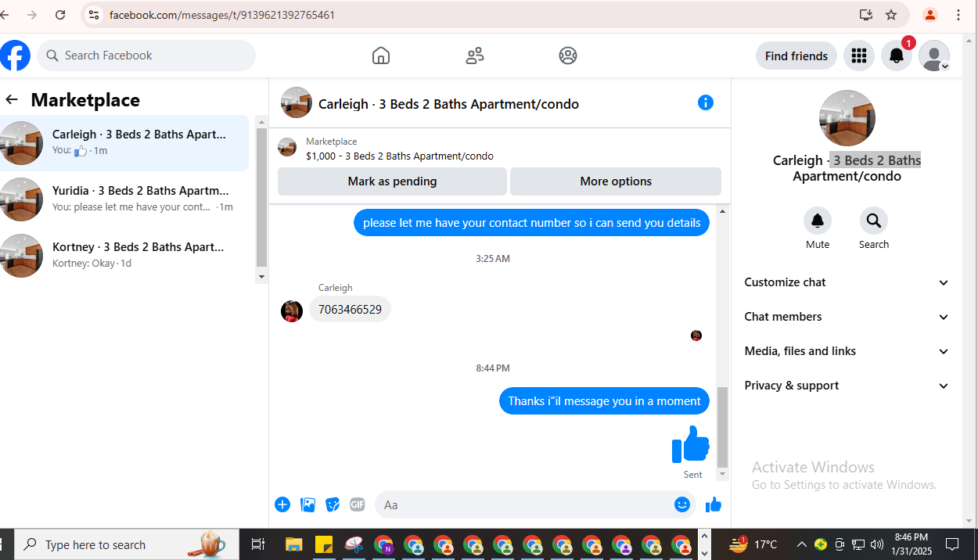Attach a photo using the image icon
The height and width of the screenshot is (560, 978).
(308, 504)
